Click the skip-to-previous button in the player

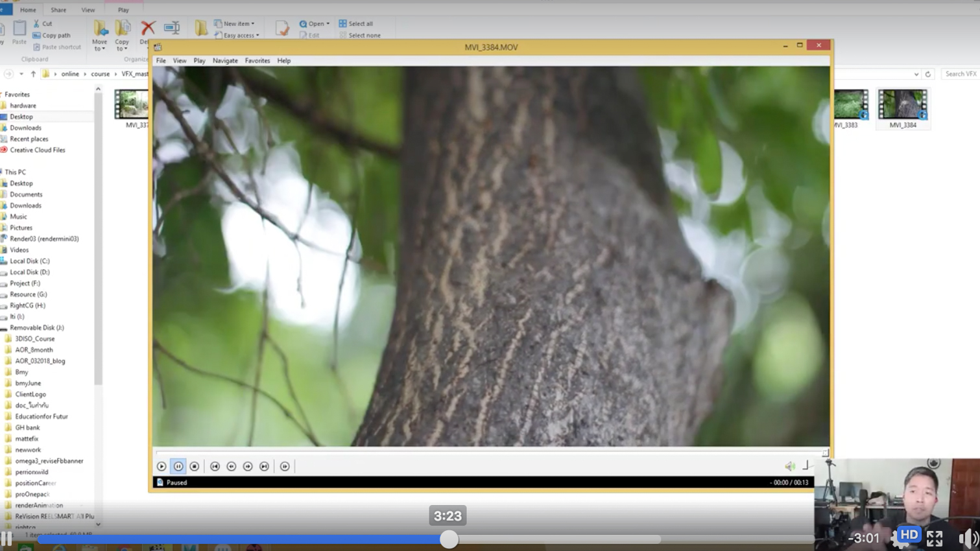[x=215, y=466]
